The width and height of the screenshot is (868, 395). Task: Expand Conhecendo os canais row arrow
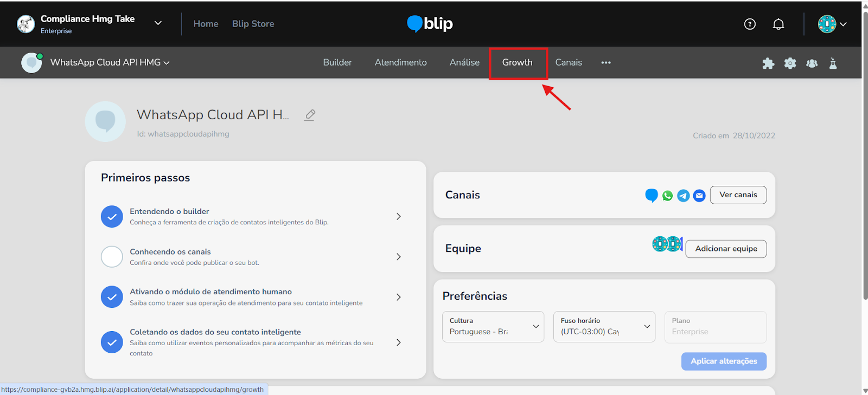(x=399, y=257)
